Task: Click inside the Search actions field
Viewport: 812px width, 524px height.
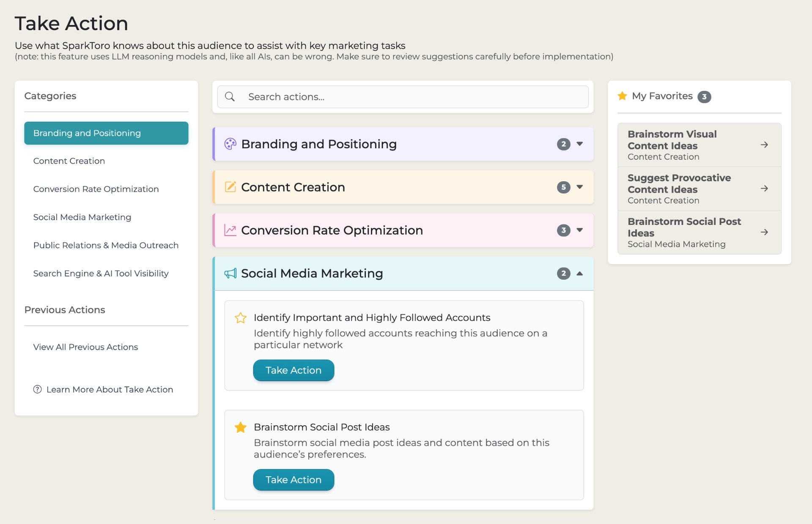Action: [402, 96]
